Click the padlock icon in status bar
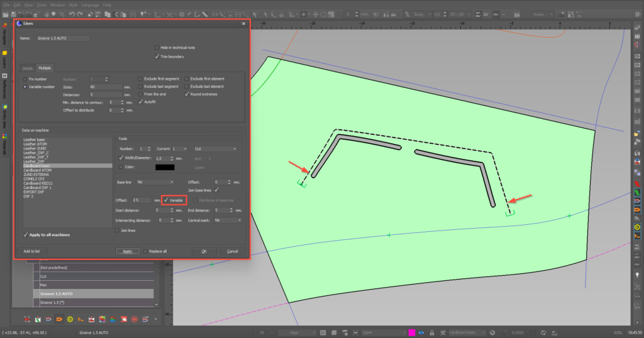This screenshot has height=338, width=644. 431,333
